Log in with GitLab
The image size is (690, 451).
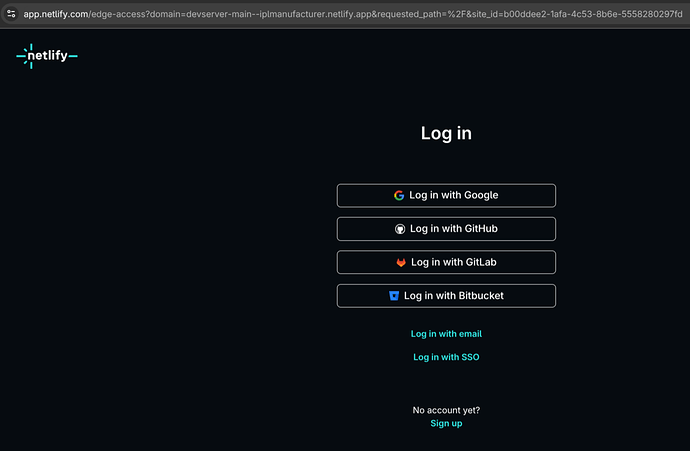[x=446, y=262]
